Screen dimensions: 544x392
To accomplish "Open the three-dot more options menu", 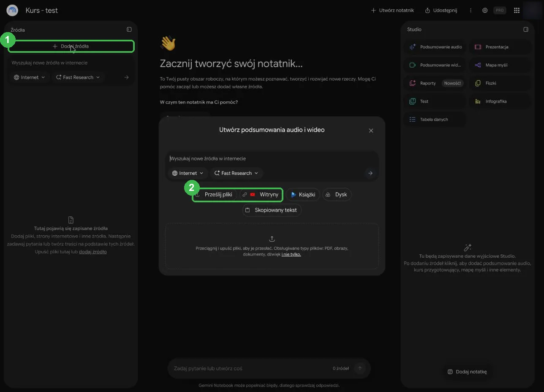I will click(x=471, y=10).
